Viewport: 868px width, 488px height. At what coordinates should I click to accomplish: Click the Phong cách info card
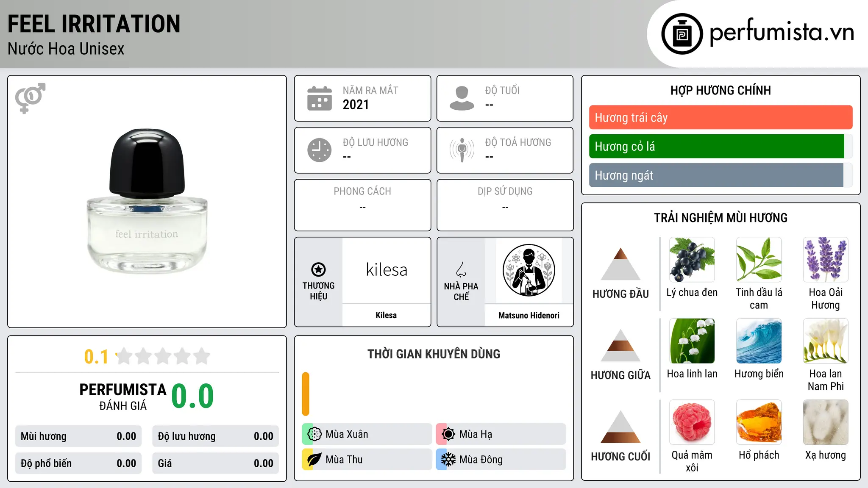pyautogui.click(x=362, y=205)
